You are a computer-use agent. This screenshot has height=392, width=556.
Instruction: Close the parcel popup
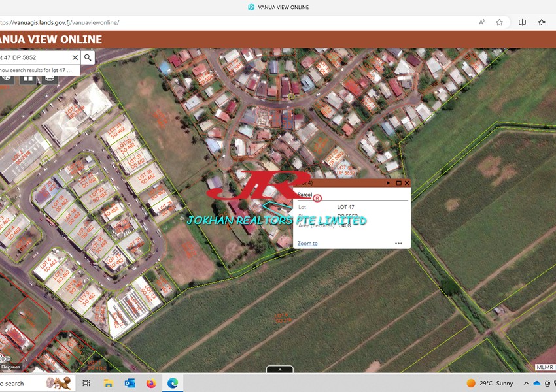click(x=406, y=183)
